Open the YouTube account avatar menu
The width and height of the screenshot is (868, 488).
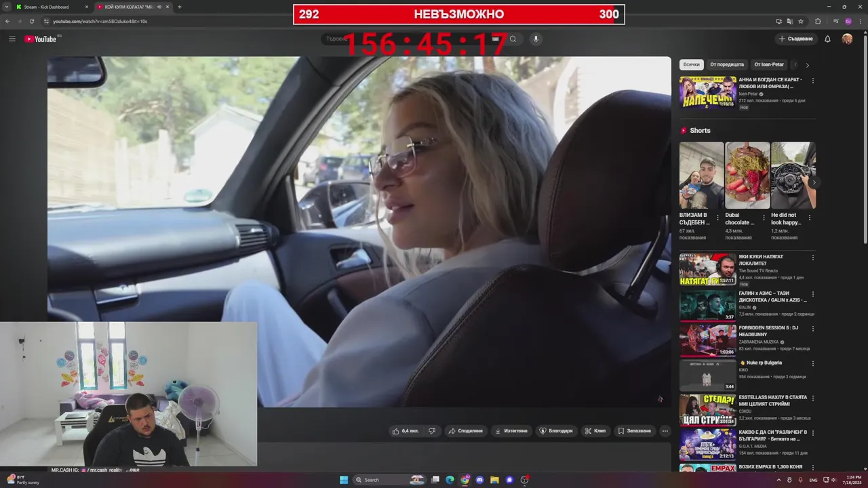coord(847,39)
